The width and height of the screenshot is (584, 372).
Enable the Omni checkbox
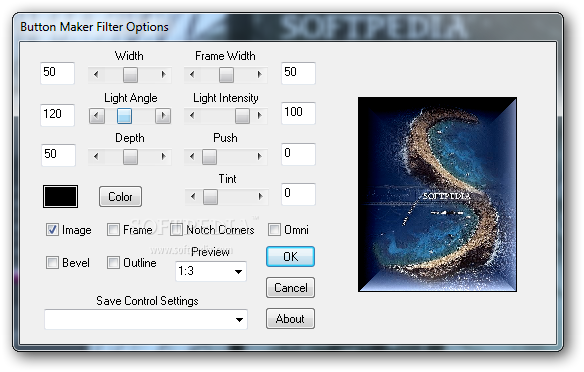pos(274,229)
